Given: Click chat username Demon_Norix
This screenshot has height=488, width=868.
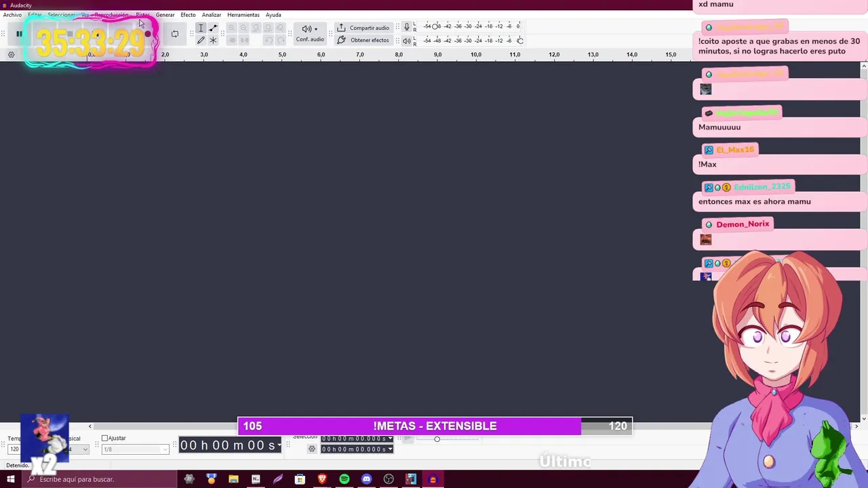Looking at the screenshot, I should point(743,224).
